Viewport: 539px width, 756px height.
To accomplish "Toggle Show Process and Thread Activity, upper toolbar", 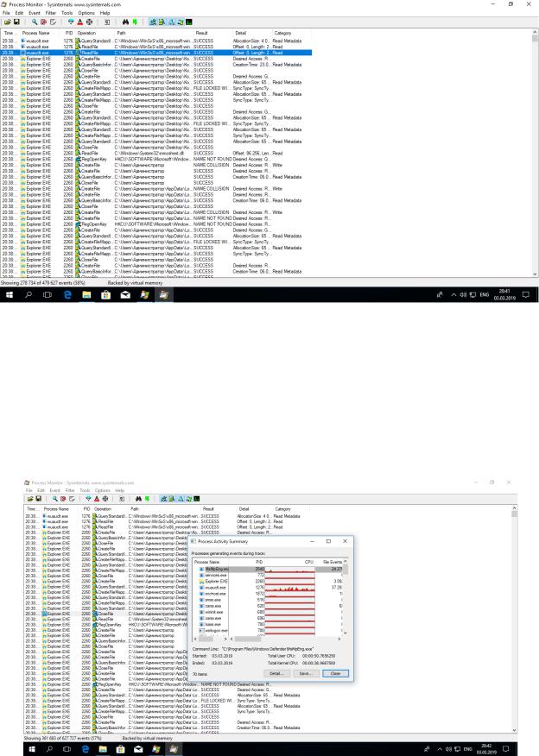I will (180, 22).
